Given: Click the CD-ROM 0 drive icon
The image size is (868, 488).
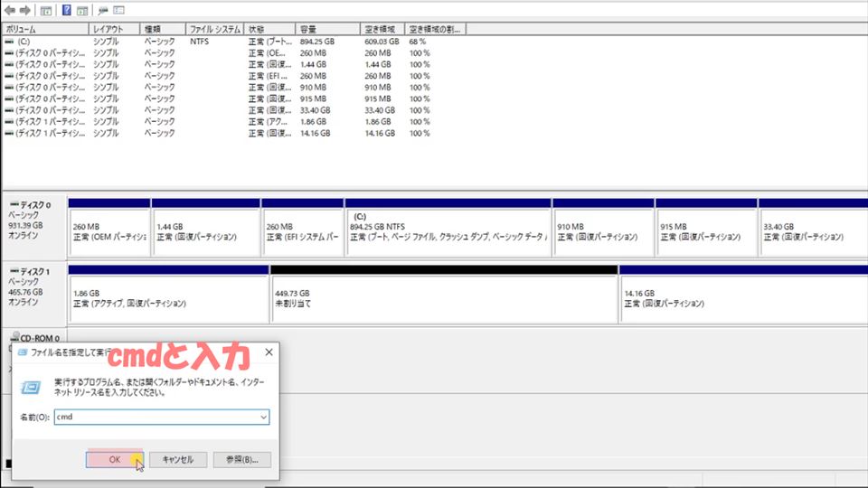Looking at the screenshot, I should click(15, 337).
